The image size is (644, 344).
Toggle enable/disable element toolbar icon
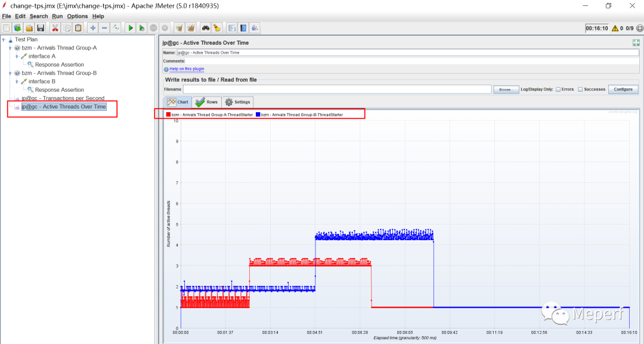(x=116, y=28)
